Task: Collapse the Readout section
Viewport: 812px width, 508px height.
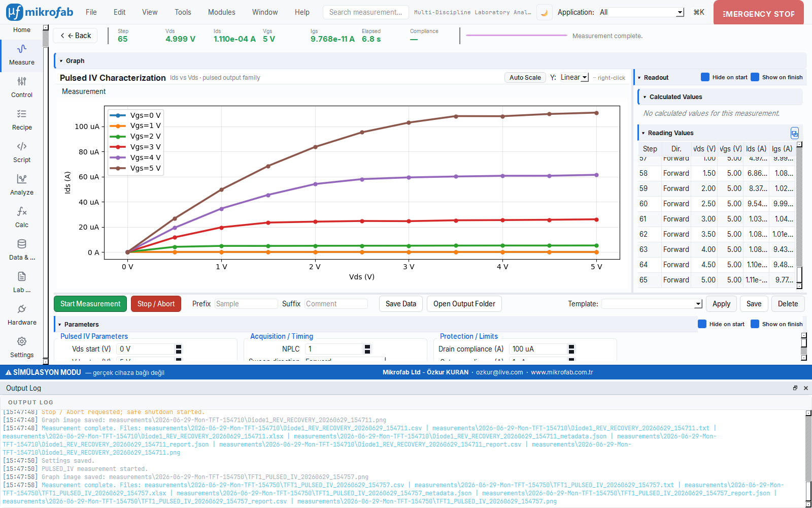Action: coord(639,78)
